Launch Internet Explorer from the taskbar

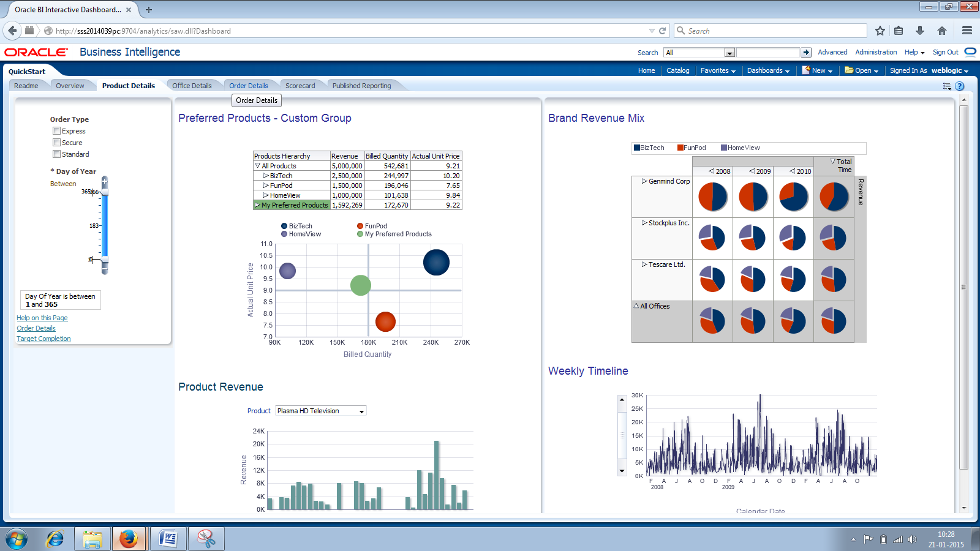55,539
